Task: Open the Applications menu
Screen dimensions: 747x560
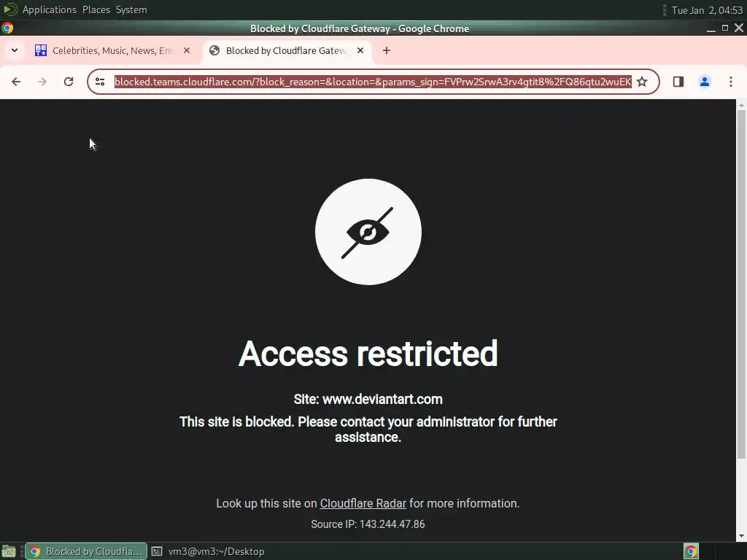Action: point(49,9)
